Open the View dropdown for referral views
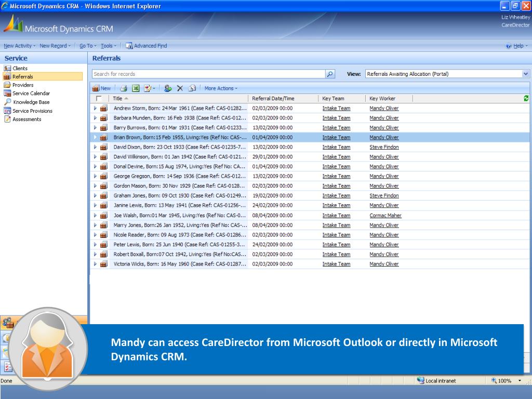 pyautogui.click(x=525, y=74)
